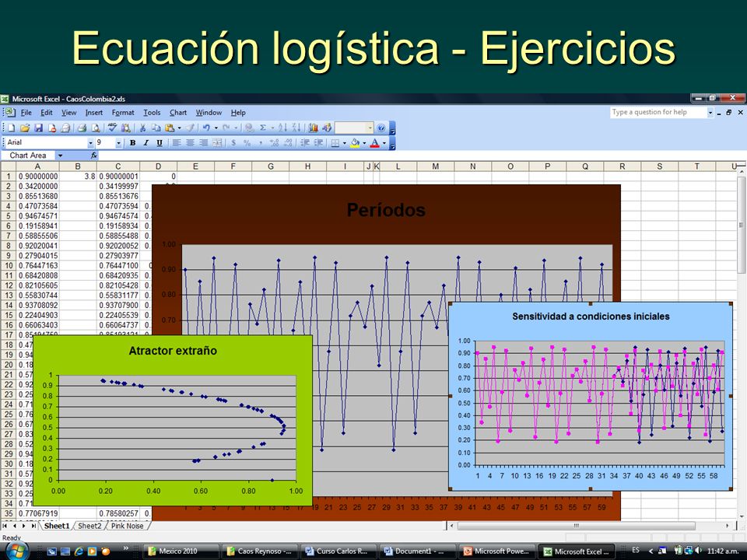Click the Print toolbar icon

pos(82,128)
